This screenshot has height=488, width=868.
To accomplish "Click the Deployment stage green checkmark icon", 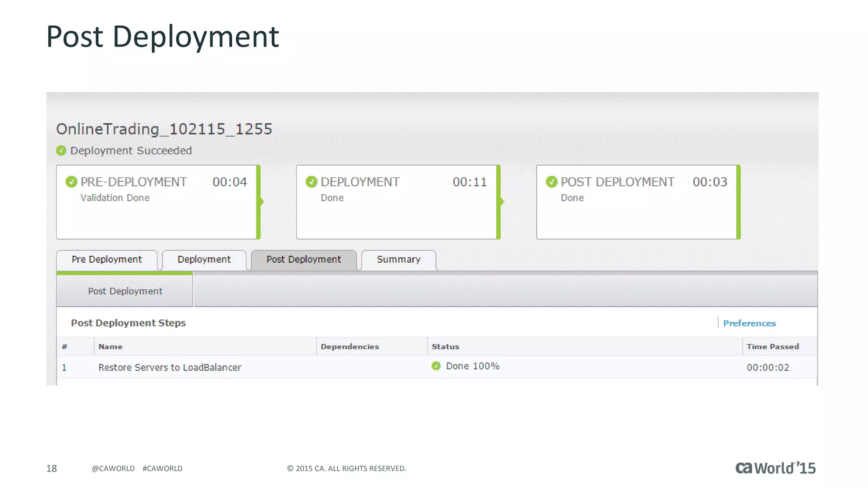I will pos(312,182).
